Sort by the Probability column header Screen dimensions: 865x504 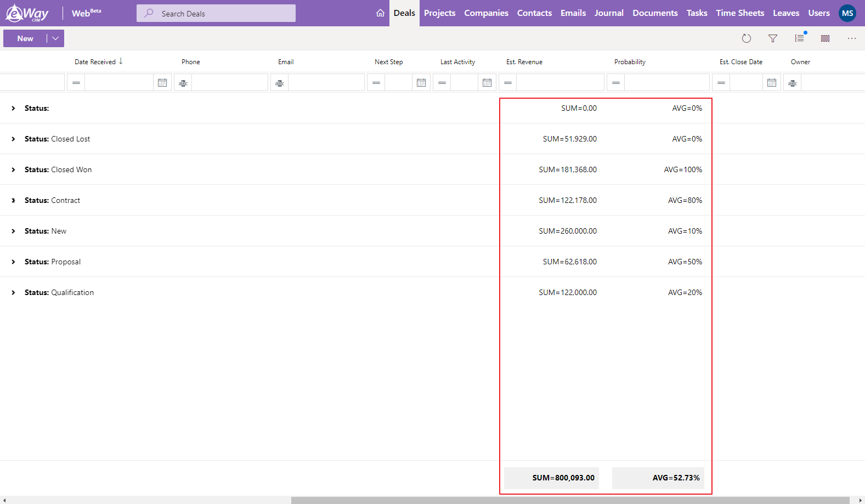tap(630, 62)
